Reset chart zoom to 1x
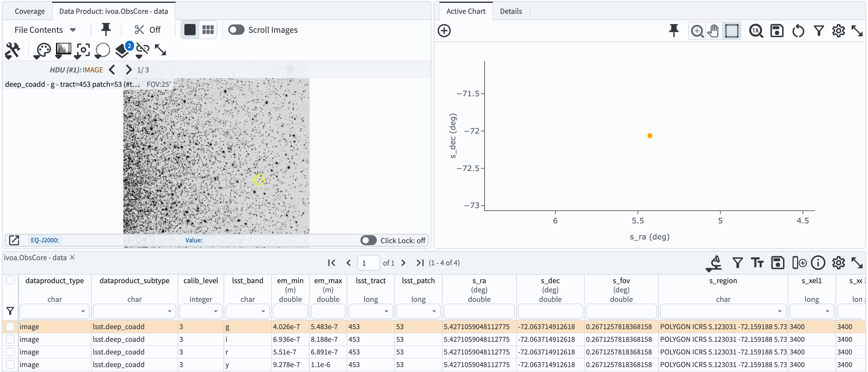 (756, 31)
